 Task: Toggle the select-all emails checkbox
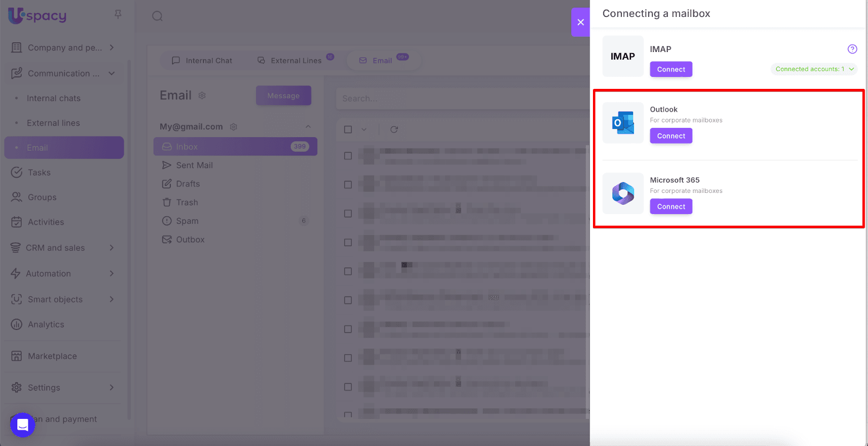point(348,130)
